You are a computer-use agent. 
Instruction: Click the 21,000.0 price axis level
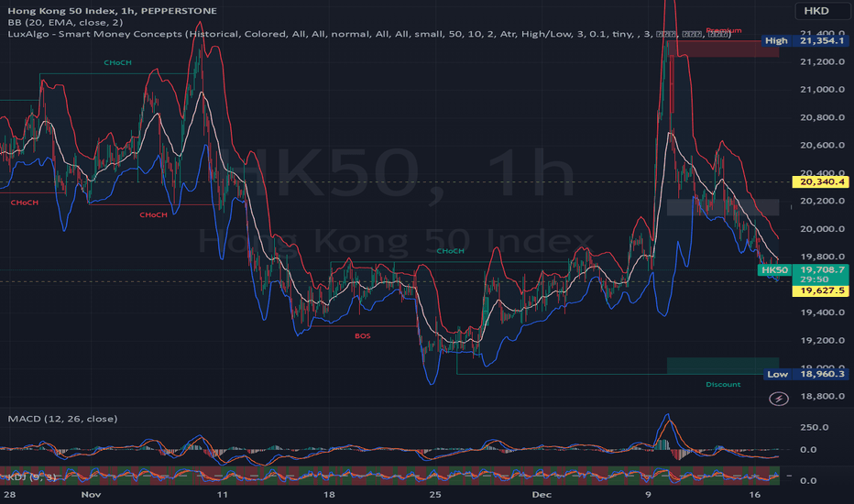[x=823, y=90]
